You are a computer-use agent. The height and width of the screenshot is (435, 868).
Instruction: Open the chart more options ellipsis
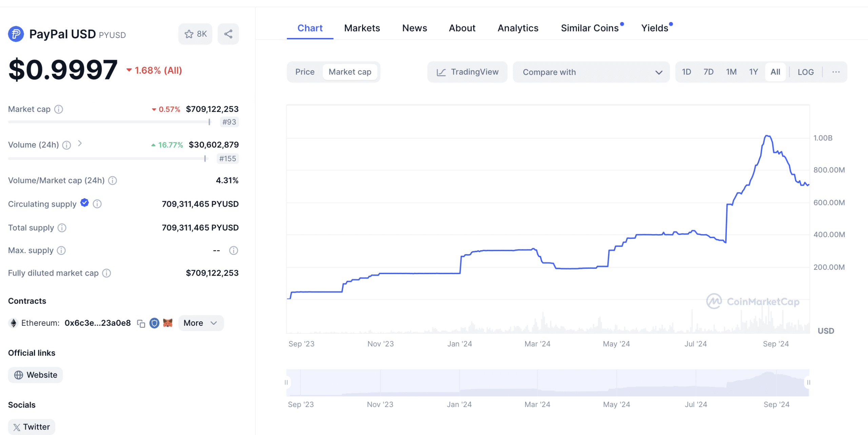click(x=836, y=72)
